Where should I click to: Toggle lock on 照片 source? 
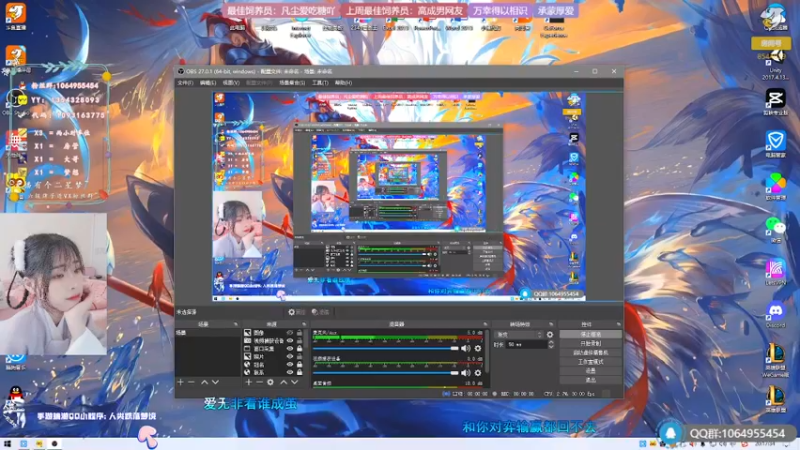pyautogui.click(x=299, y=357)
